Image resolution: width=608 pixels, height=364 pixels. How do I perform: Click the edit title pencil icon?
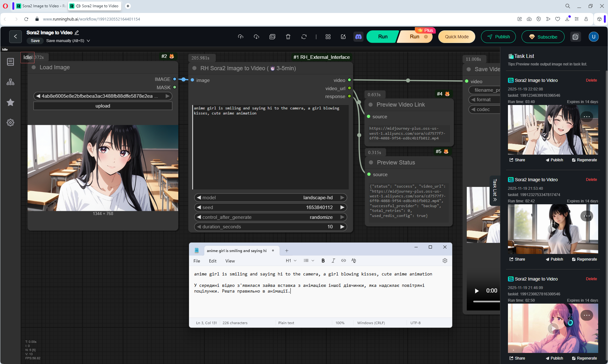[77, 33]
